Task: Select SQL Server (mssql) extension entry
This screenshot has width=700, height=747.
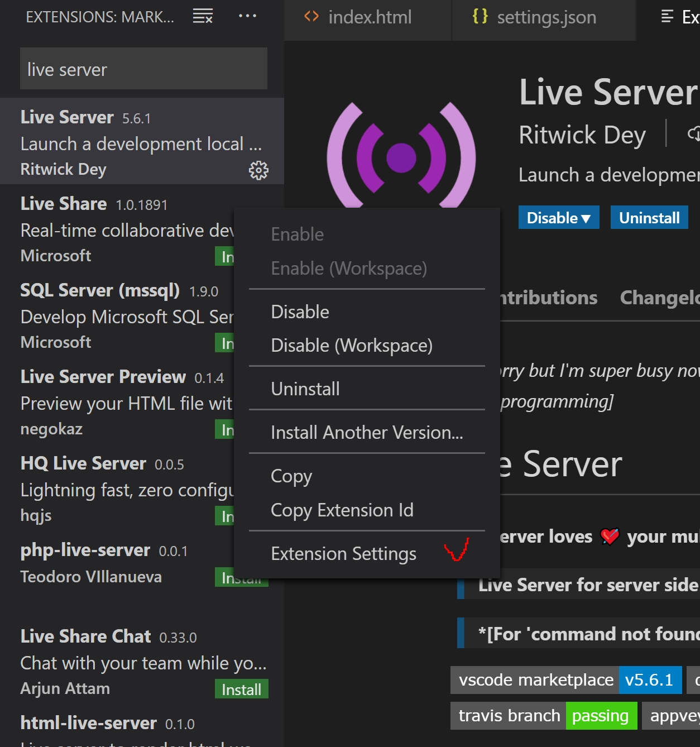Action: click(117, 314)
